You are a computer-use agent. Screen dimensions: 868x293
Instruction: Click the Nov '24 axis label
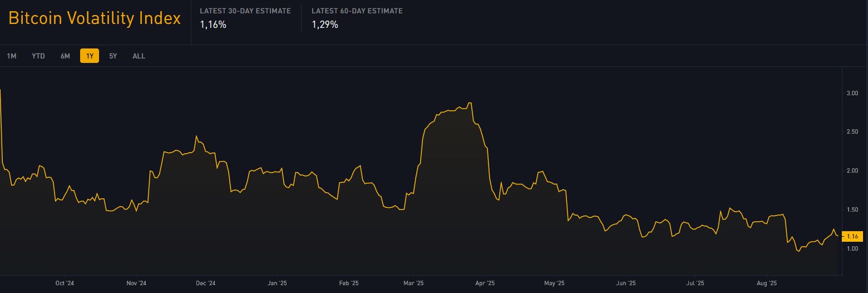137,284
